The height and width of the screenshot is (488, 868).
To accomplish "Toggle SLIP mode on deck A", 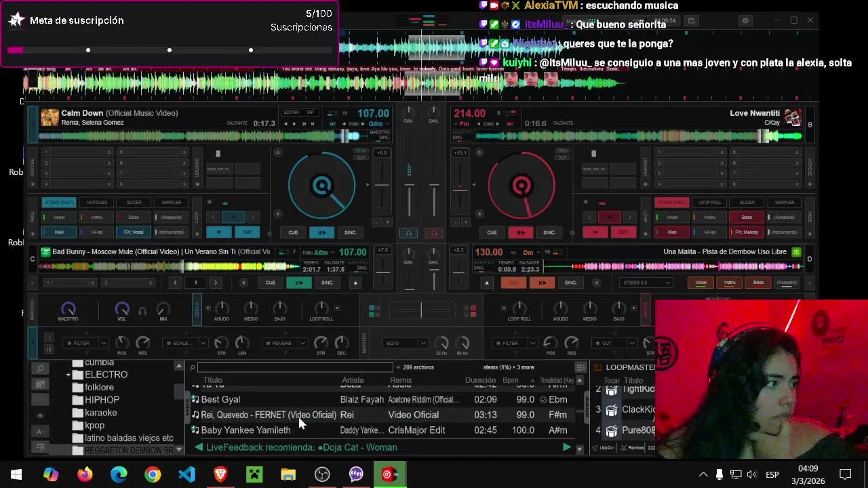I will pyautogui.click(x=361, y=157).
